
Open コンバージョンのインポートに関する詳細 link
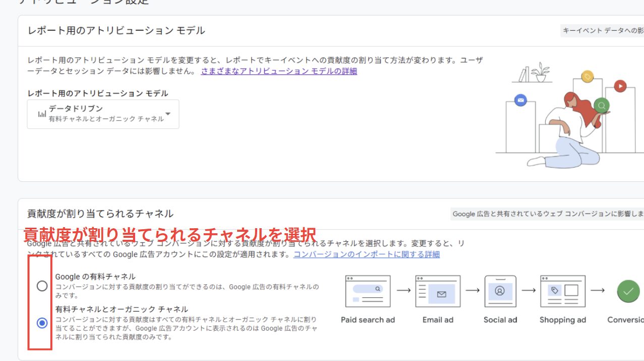click(x=367, y=254)
